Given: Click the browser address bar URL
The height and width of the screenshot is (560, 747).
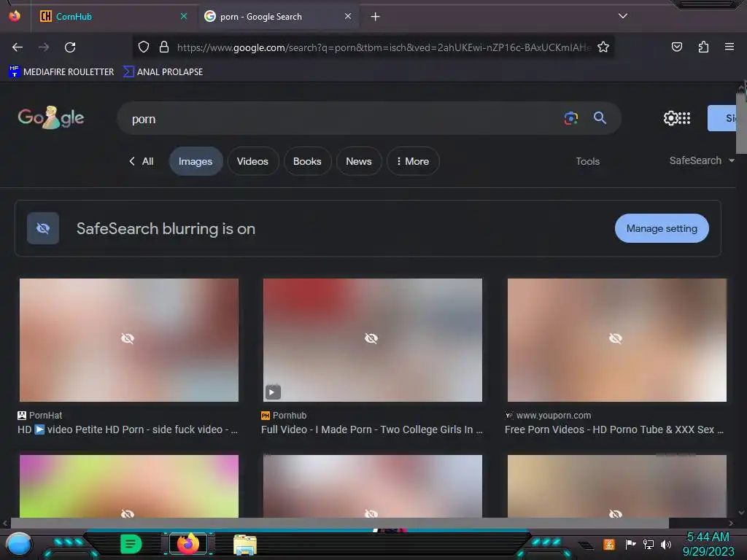Looking at the screenshot, I should [384, 47].
